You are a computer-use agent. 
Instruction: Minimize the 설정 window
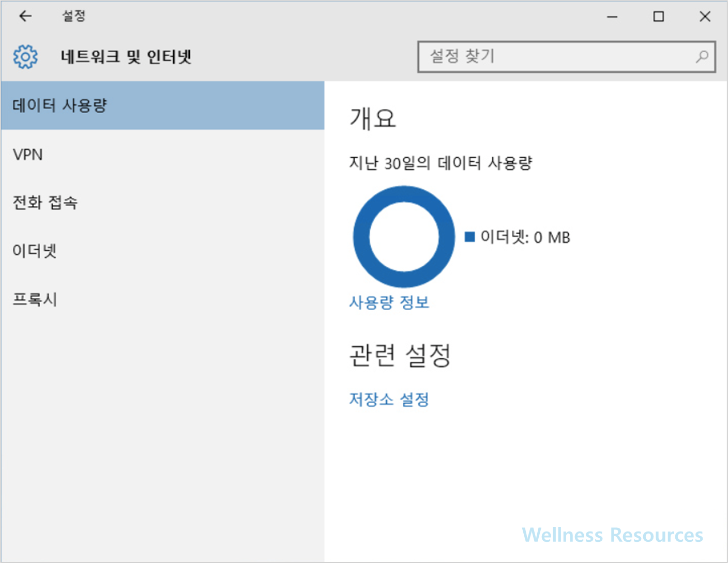(612, 17)
